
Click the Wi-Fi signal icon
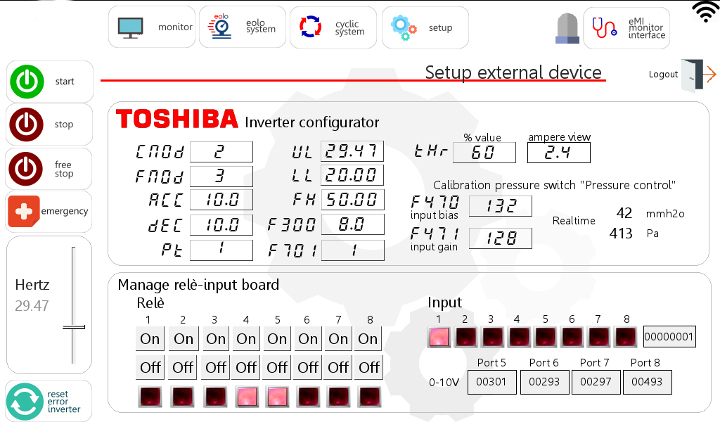tap(707, 11)
